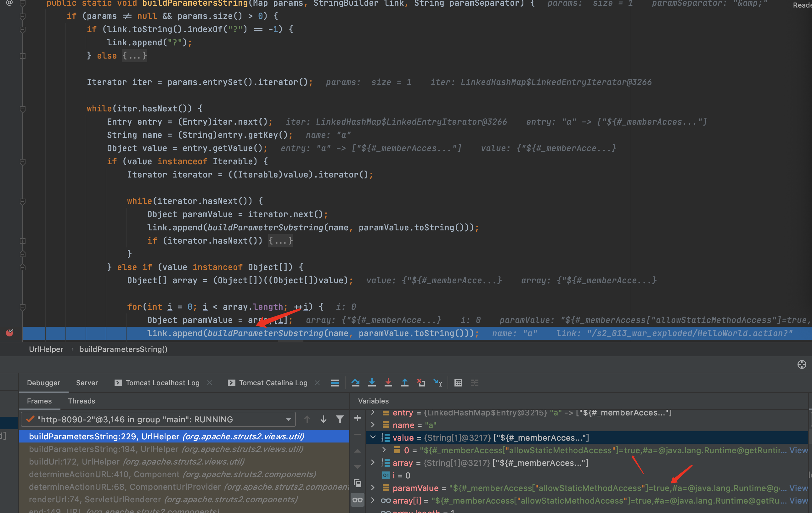This screenshot has width=812, height=513.
Task: Click the red Force Step Into icon
Action: (388, 382)
